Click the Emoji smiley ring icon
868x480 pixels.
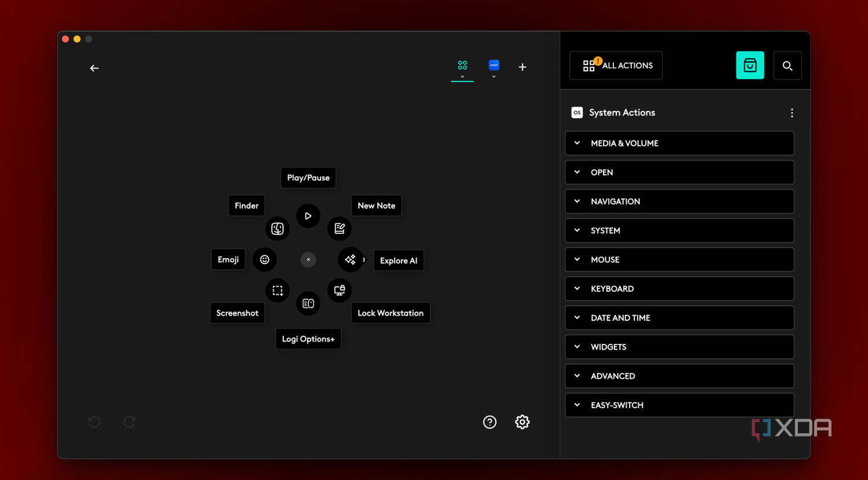(264, 259)
